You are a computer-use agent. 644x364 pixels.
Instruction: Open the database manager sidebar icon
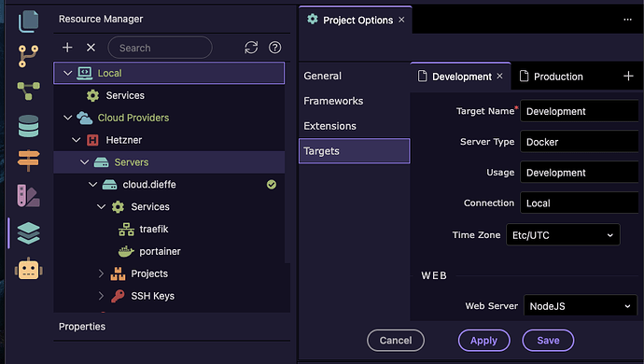[28, 126]
